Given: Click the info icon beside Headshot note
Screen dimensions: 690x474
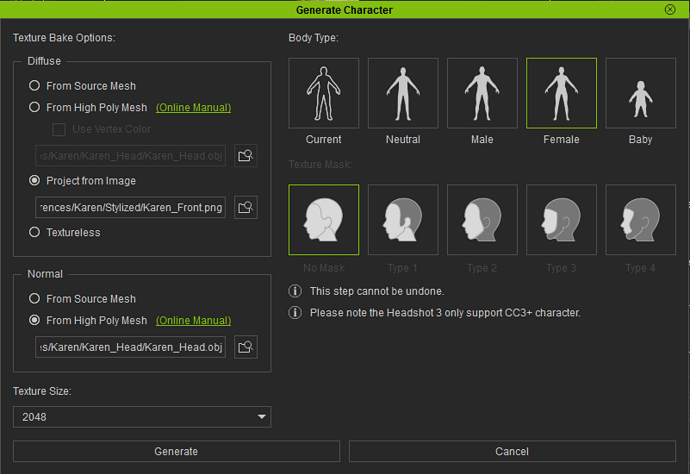Looking at the screenshot, I should (295, 312).
